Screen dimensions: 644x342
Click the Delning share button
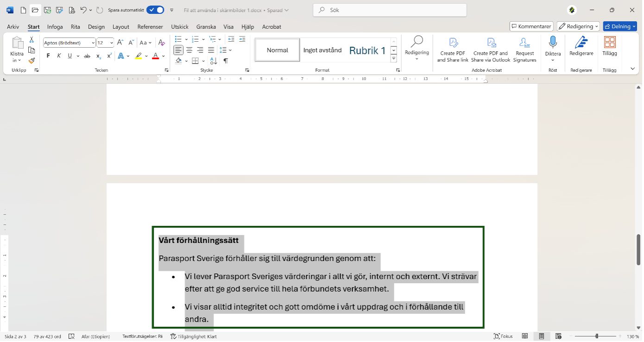620,26
